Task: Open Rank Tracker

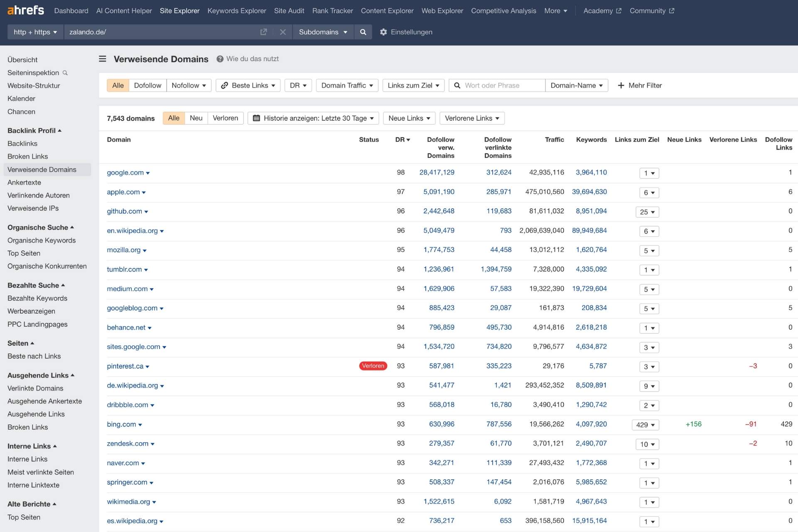Action: click(332, 11)
